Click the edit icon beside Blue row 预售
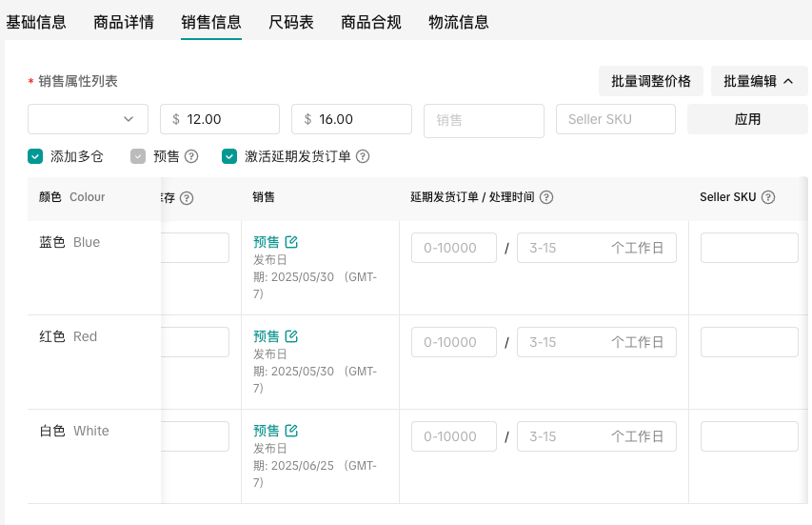The image size is (812, 525). 292,242
